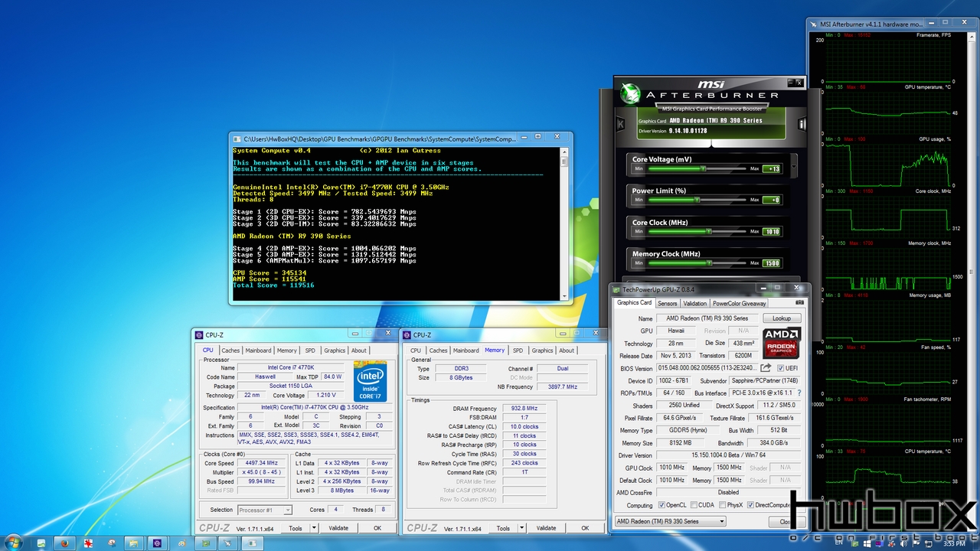
Task: Select the purple CPU-Z taskbar icon
Action: tap(157, 543)
